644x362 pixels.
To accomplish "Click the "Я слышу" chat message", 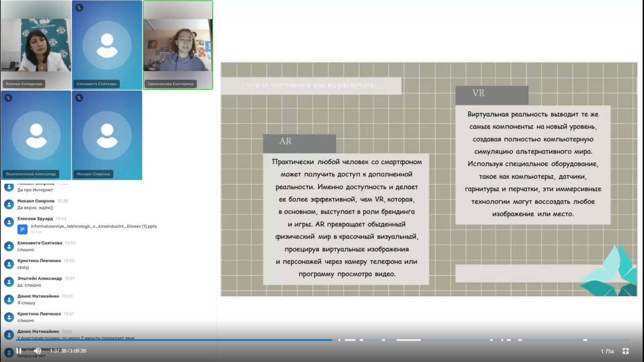I will click(x=26, y=303).
